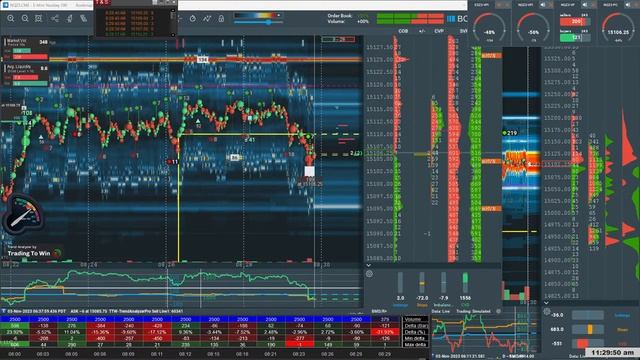Click the 15106.25 price gauge widget
The image size is (640, 360).
[618, 28]
